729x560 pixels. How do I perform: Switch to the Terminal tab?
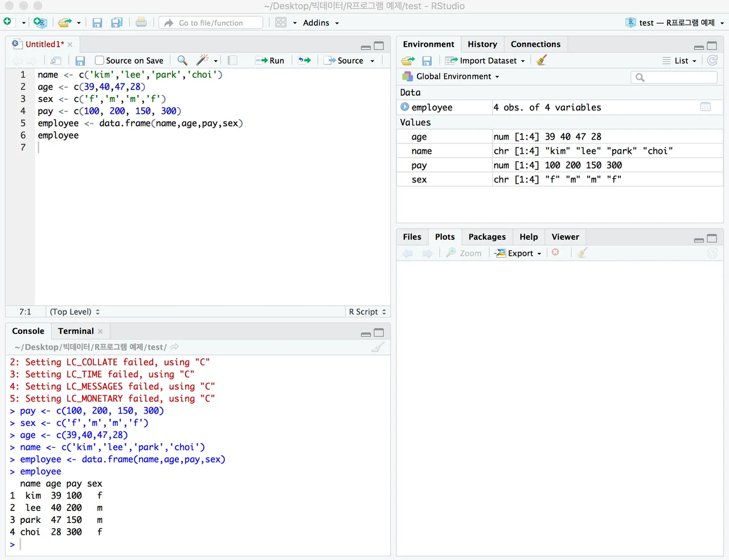point(76,331)
